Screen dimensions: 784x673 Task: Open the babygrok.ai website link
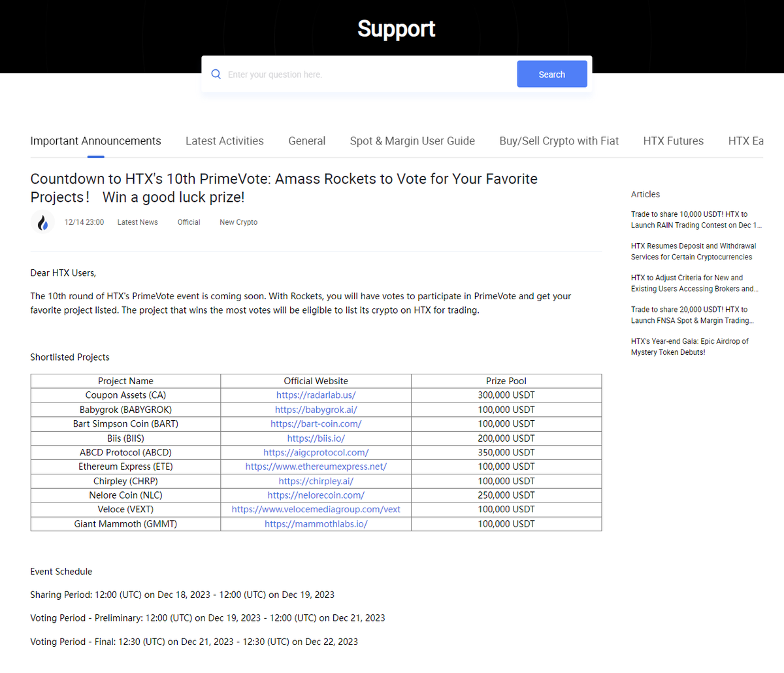(x=316, y=410)
